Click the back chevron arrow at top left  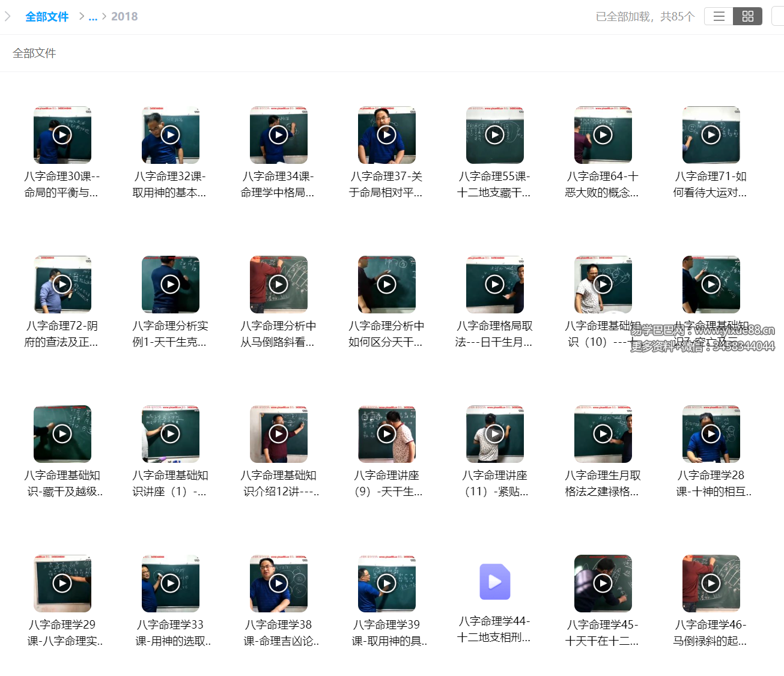click(8, 16)
